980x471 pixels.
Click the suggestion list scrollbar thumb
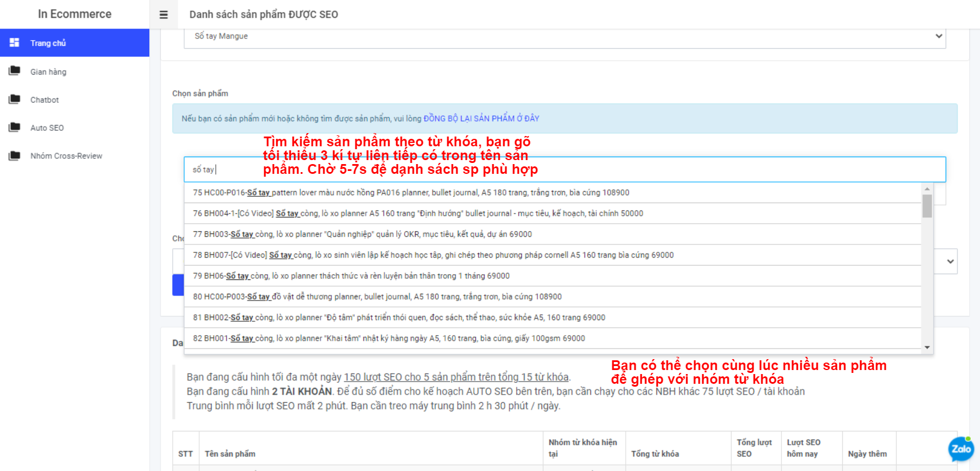927,206
